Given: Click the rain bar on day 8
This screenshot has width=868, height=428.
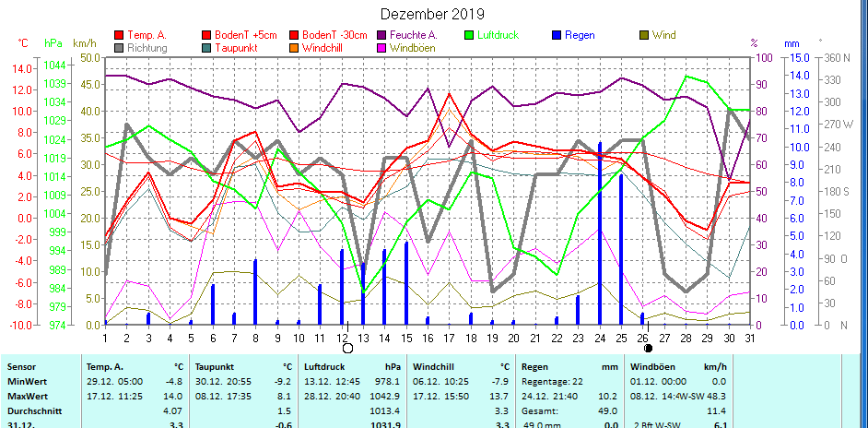Looking at the screenshot, I should pyautogui.click(x=255, y=292).
